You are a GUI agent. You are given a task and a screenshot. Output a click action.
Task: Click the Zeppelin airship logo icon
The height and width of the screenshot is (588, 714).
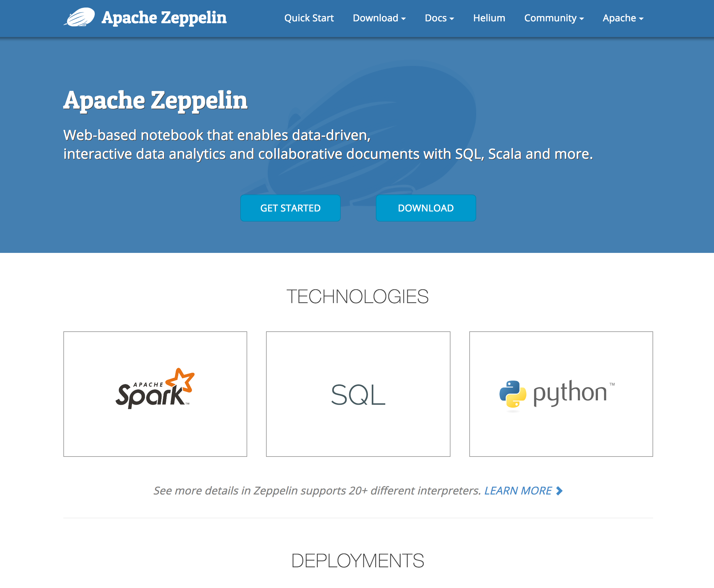pos(79,17)
